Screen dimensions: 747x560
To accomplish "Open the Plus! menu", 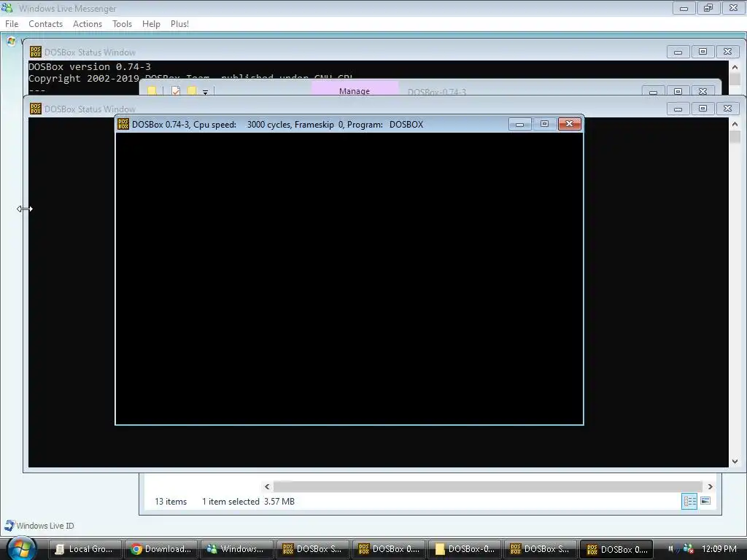I will [x=179, y=24].
